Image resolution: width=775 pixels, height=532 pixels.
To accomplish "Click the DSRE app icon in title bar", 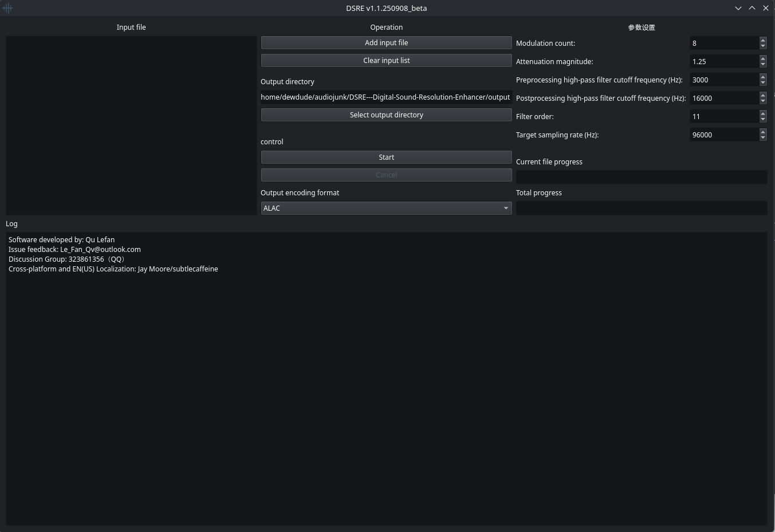I will tap(7, 8).
